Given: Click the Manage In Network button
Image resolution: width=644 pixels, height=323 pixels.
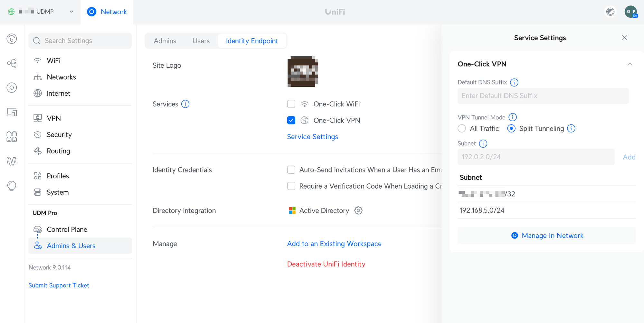Looking at the screenshot, I should tap(547, 236).
